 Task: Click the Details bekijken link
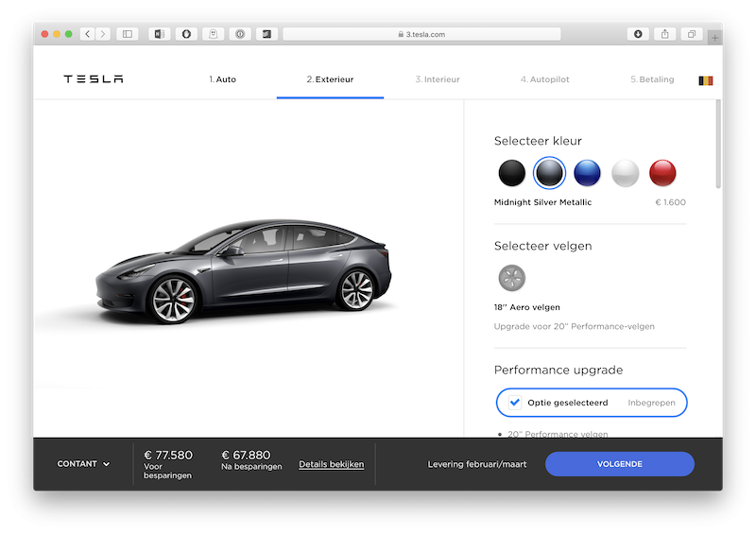[332, 464]
